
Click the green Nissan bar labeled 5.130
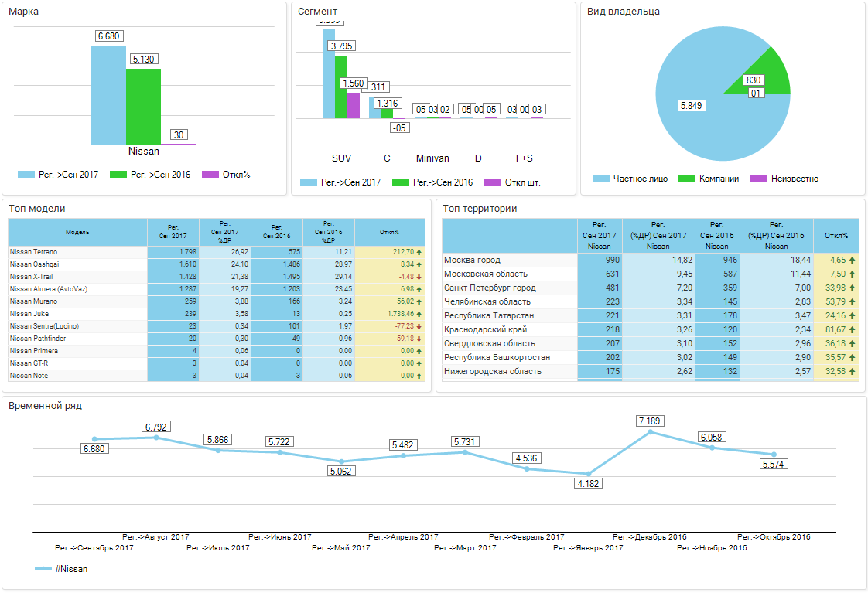tap(143, 107)
